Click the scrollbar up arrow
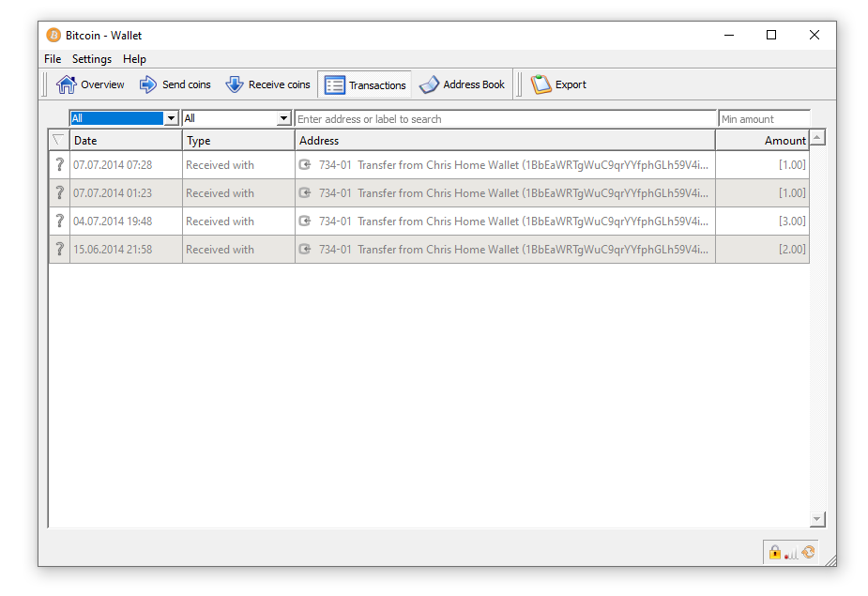 click(817, 137)
